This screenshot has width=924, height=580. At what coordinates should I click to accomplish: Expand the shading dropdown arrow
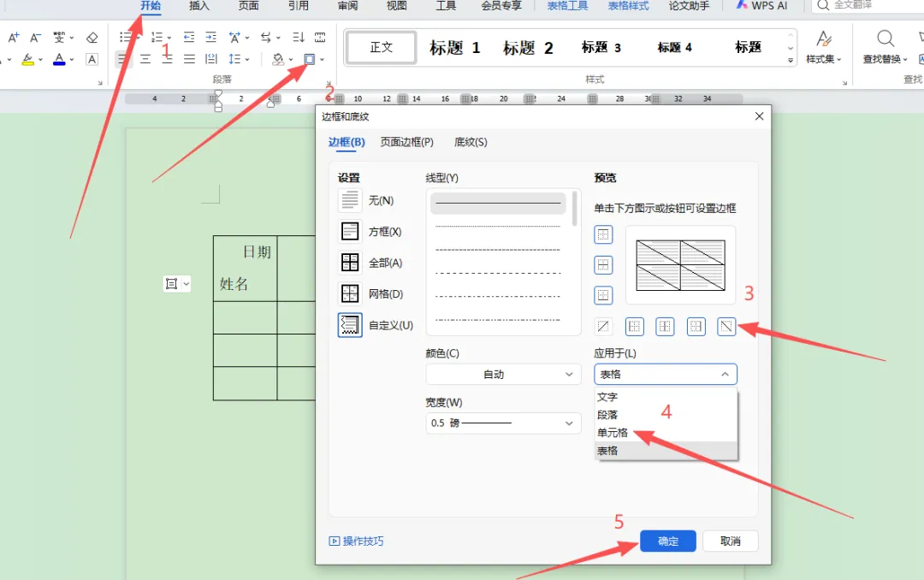pyautogui.click(x=291, y=59)
